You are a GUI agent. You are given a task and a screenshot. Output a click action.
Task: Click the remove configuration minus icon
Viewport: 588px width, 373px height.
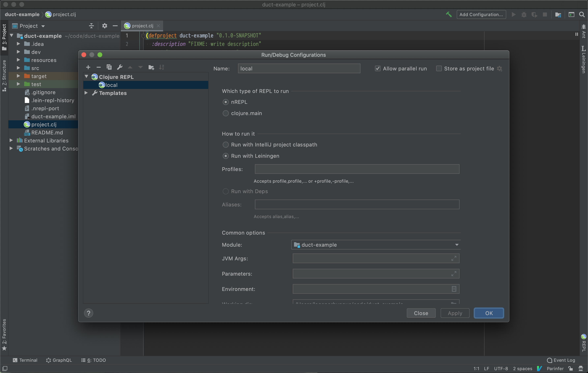coord(98,67)
